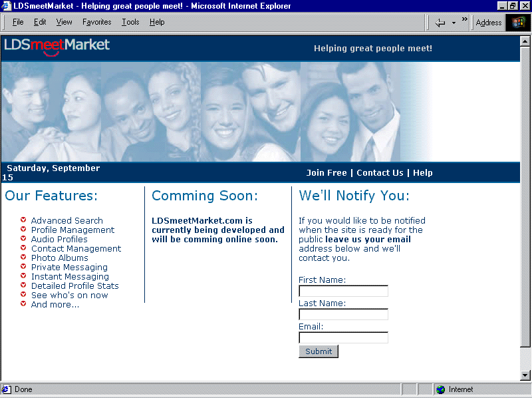Open the Back button history dropdown arrow
532x398 pixels.
coord(454,23)
